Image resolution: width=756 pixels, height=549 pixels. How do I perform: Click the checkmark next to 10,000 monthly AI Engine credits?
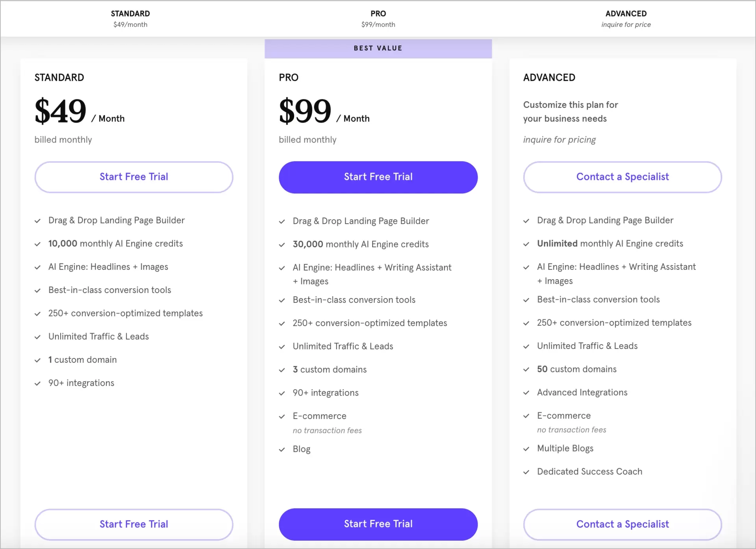pos(38,244)
